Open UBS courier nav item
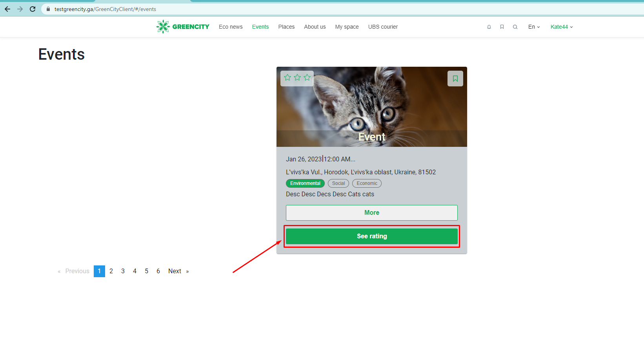 coord(383,27)
